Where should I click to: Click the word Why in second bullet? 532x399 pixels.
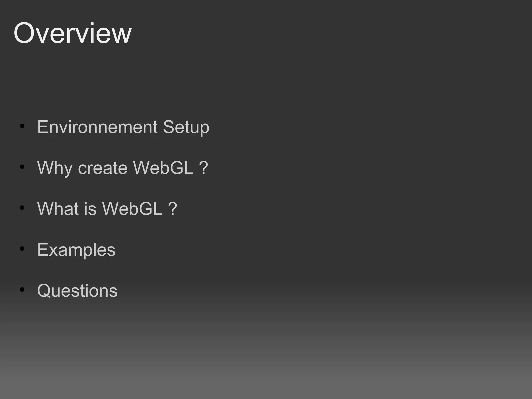click(55, 169)
